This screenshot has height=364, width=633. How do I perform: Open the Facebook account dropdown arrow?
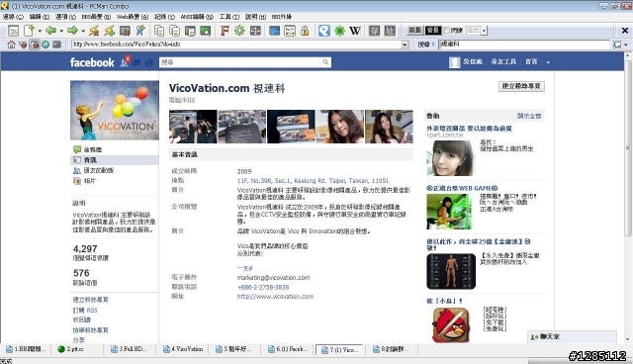click(548, 62)
